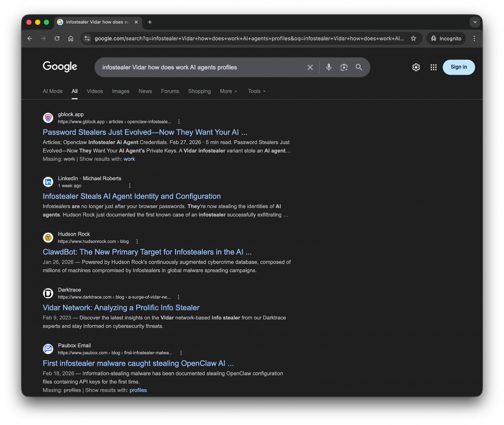Open the Google apps grid
Viewport: 504px width, 425px height.
434,67
